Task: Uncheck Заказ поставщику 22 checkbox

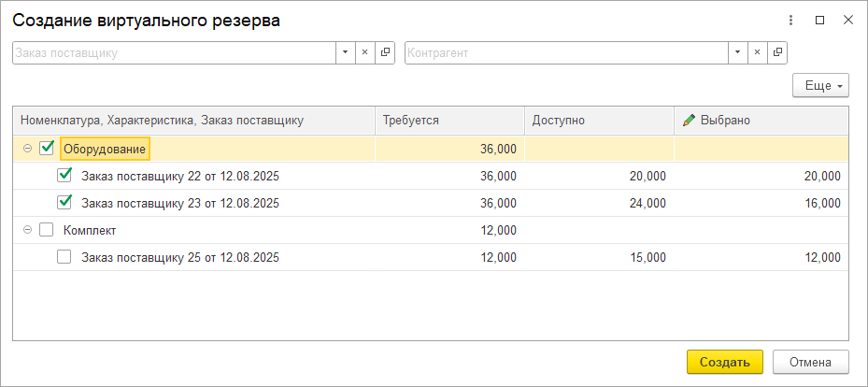Action: [x=64, y=176]
